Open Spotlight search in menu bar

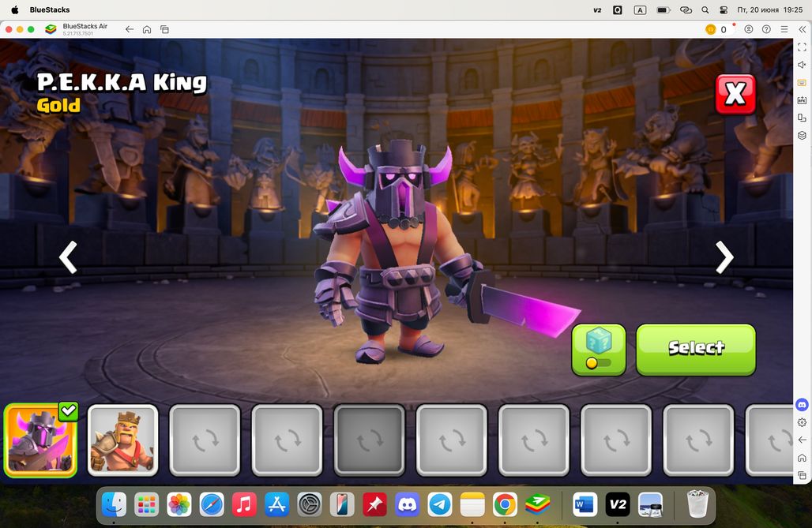tap(705, 9)
